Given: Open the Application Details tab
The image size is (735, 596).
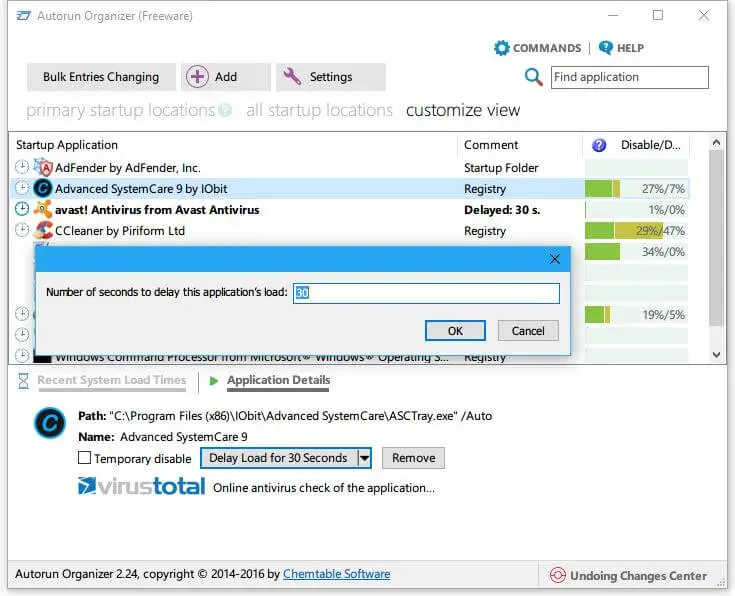Looking at the screenshot, I should pyautogui.click(x=278, y=380).
